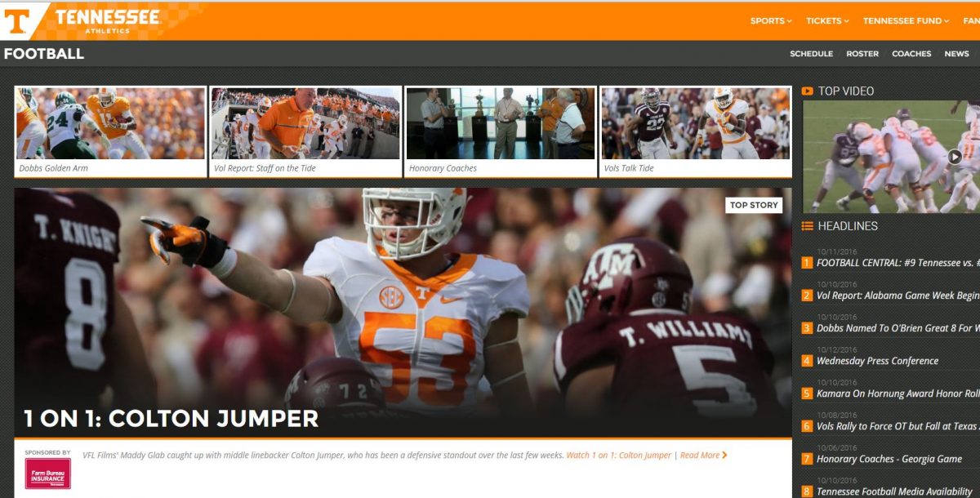Click headline number 6 orange badge

(807, 426)
